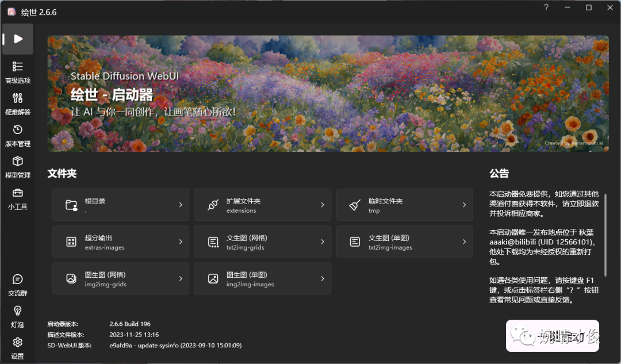Minimize the 绘世 window
Viewport: 621px width, 364px height.
(568, 7)
